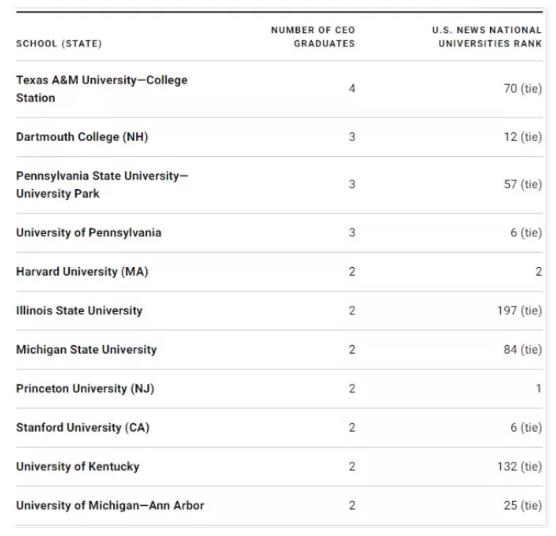
Task: Select Stanford University (CA) name
Action: coord(83,428)
